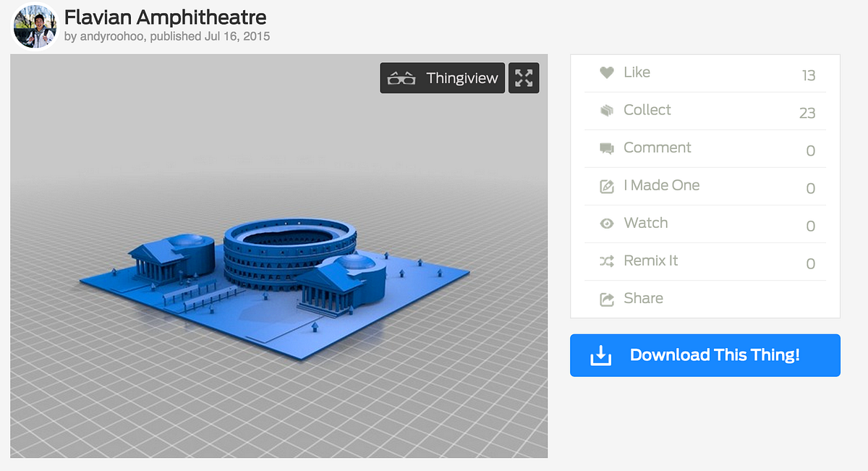Open the andyroohoo author link
Image resolution: width=868 pixels, height=471 pixels.
[111, 36]
